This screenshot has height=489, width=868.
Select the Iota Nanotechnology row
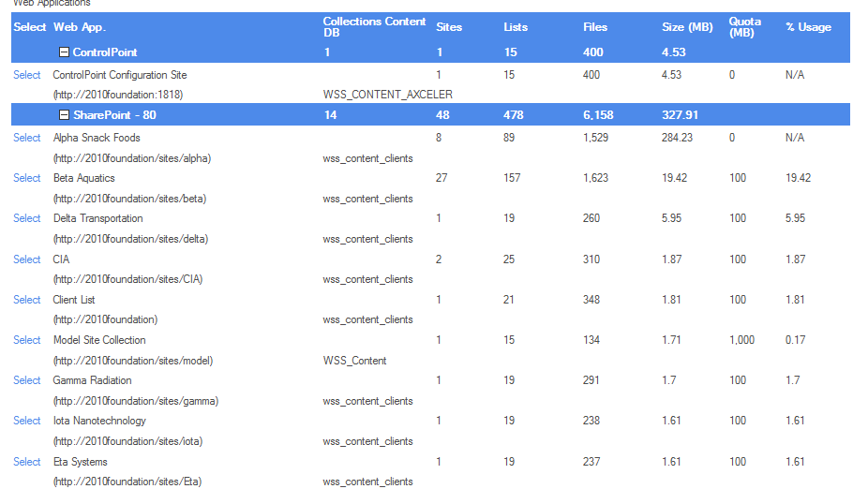point(27,421)
